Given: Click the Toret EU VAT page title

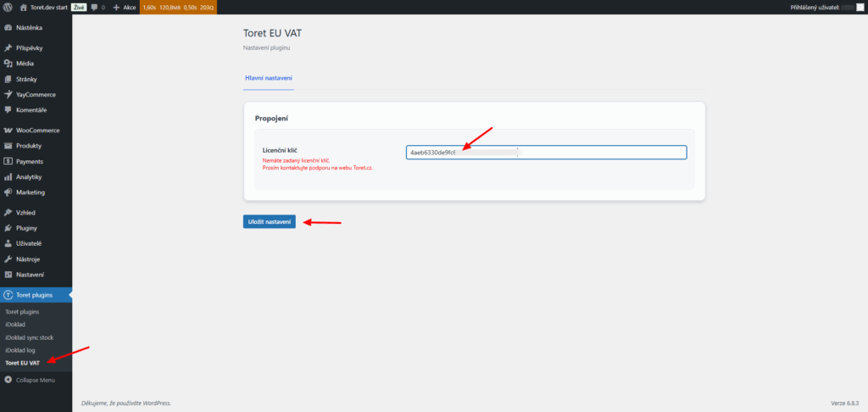Looking at the screenshot, I should click(272, 33).
